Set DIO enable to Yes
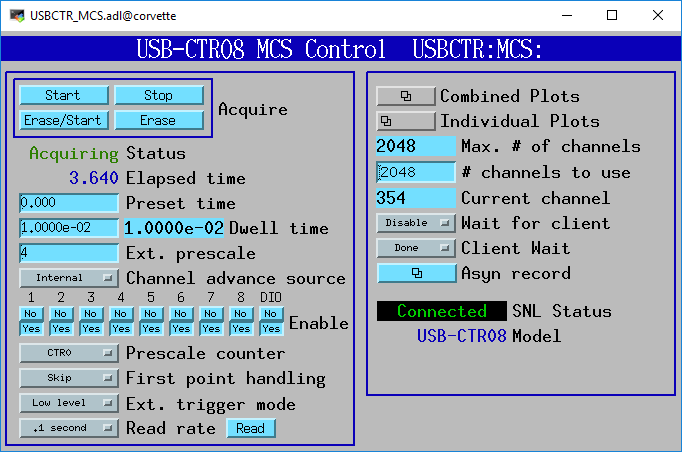 [x=271, y=329]
